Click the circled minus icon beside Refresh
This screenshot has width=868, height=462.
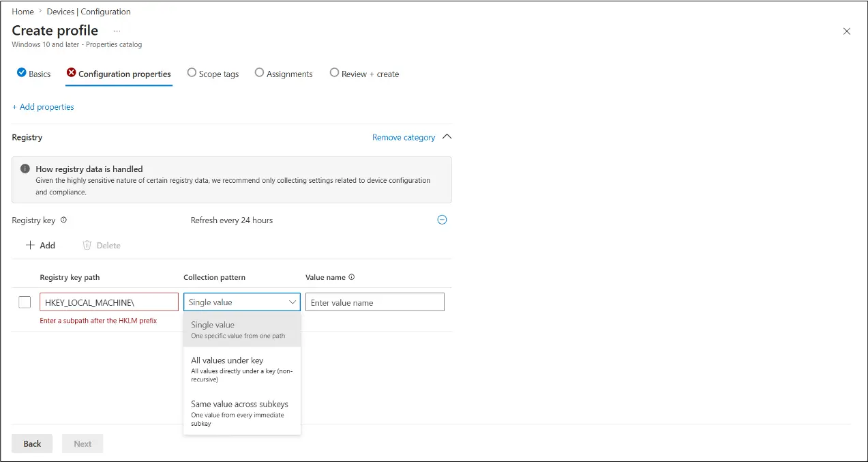[x=442, y=220]
